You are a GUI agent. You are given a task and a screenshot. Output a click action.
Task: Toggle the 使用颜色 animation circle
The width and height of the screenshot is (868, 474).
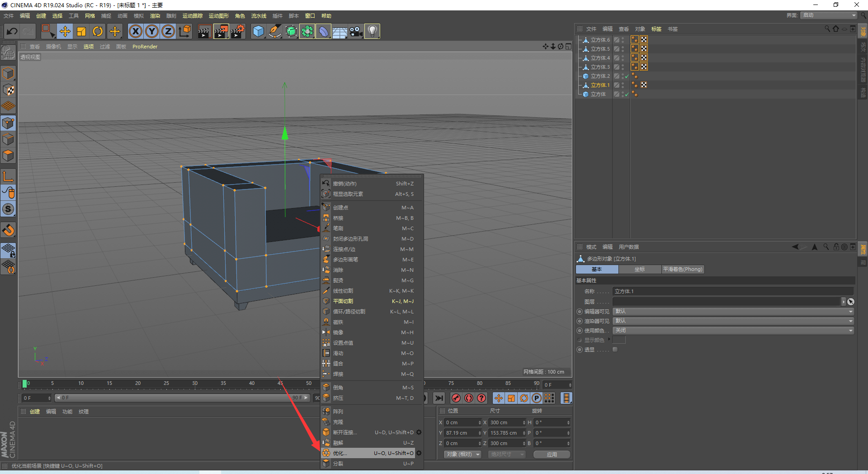pos(580,331)
